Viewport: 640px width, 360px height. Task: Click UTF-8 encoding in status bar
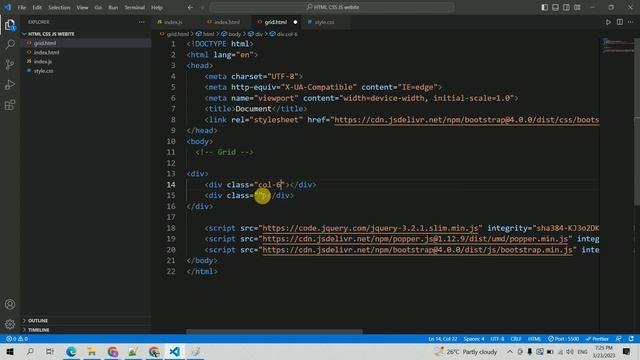point(497,339)
